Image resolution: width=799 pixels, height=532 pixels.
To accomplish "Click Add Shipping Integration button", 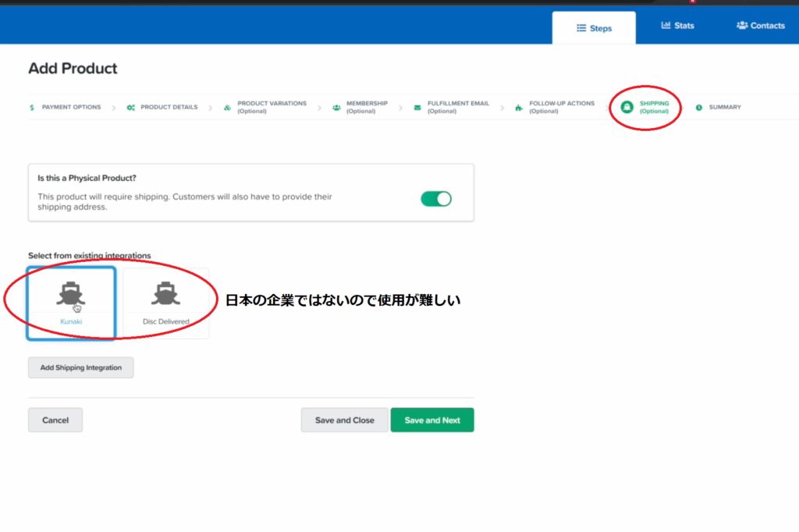I will coord(80,367).
